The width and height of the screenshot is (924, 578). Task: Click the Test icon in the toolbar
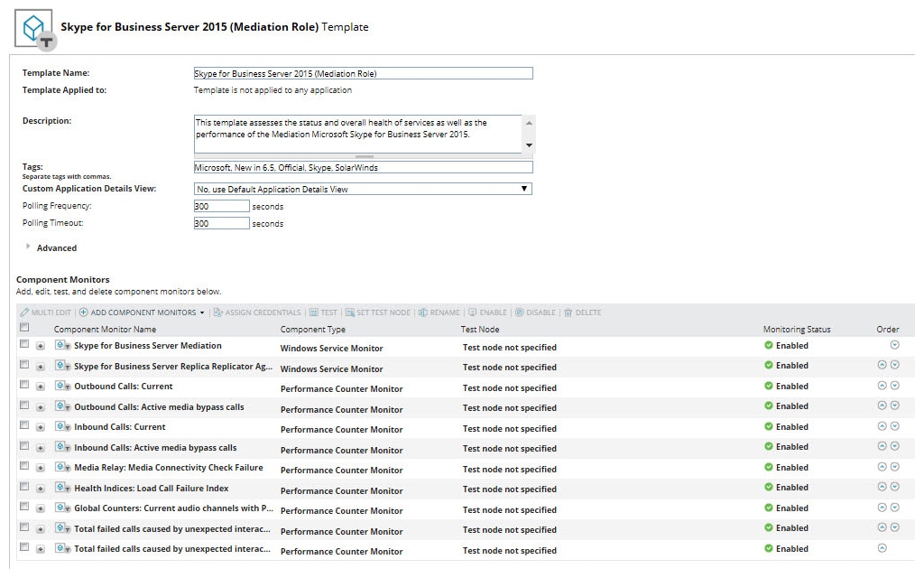pos(314,313)
